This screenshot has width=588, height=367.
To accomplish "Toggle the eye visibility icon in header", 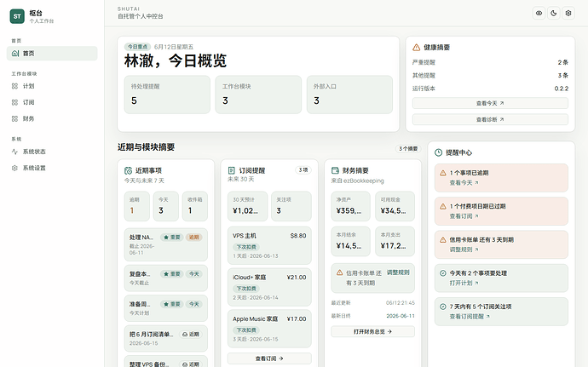I will click(x=539, y=13).
